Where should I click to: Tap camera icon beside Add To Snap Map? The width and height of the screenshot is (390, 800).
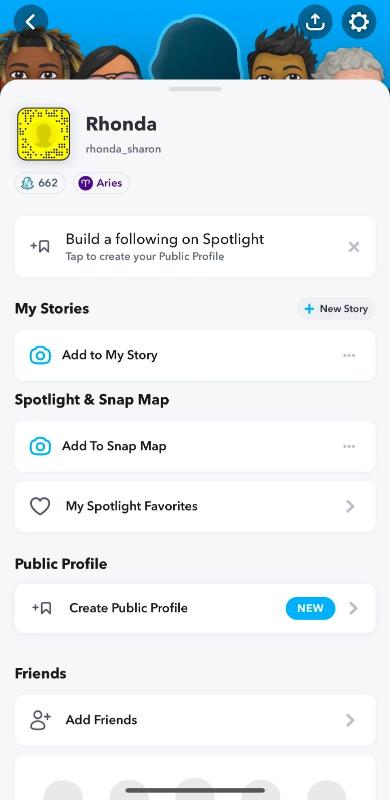tap(40, 446)
